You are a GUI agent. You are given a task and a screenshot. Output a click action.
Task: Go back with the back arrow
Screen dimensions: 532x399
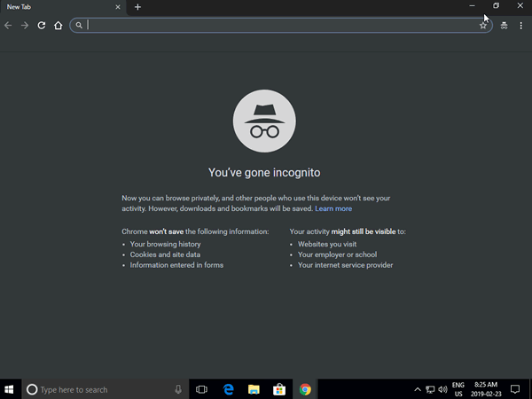(8, 26)
